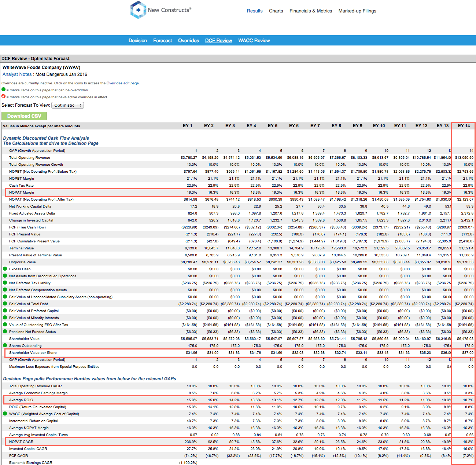Screen dimensions: 476x465
Task: Click override icon for Pensions Net Funded Status
Action: (5, 332)
